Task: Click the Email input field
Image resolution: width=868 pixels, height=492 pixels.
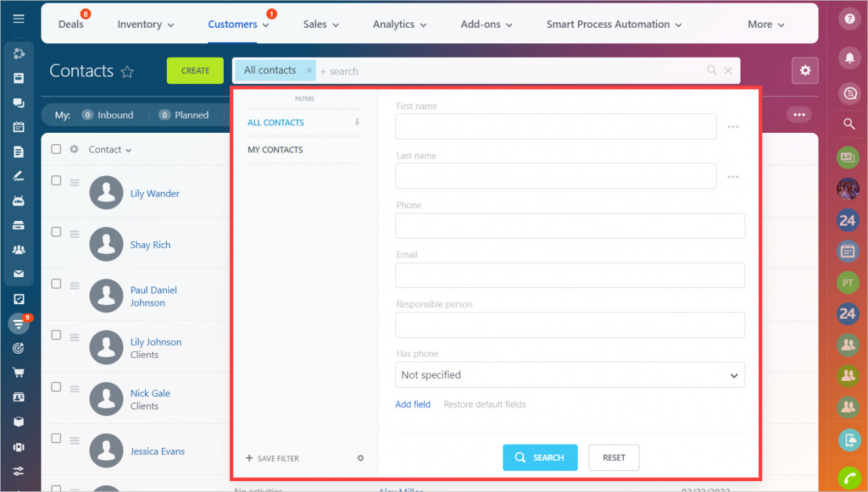Action: pos(570,275)
